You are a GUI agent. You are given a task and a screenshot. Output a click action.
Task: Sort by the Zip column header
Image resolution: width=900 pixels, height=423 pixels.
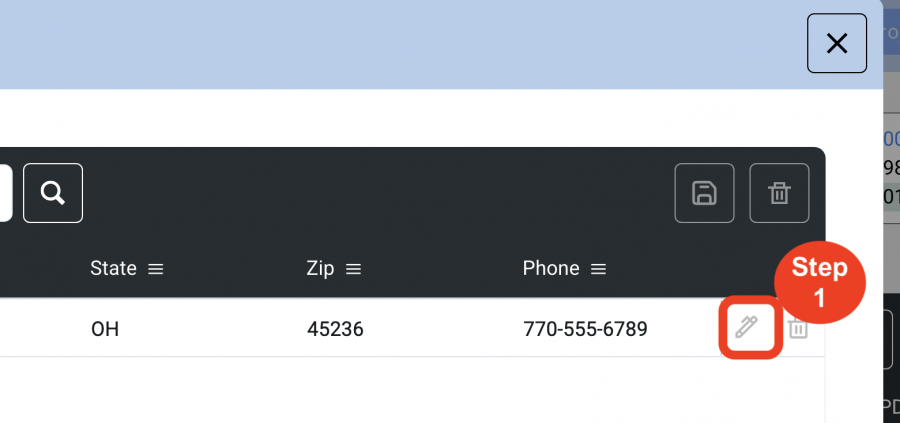pos(320,268)
